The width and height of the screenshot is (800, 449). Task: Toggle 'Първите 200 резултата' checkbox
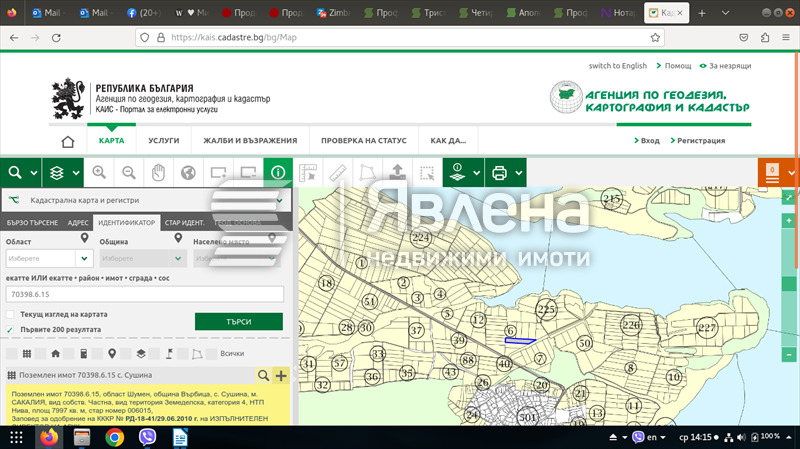point(11,329)
